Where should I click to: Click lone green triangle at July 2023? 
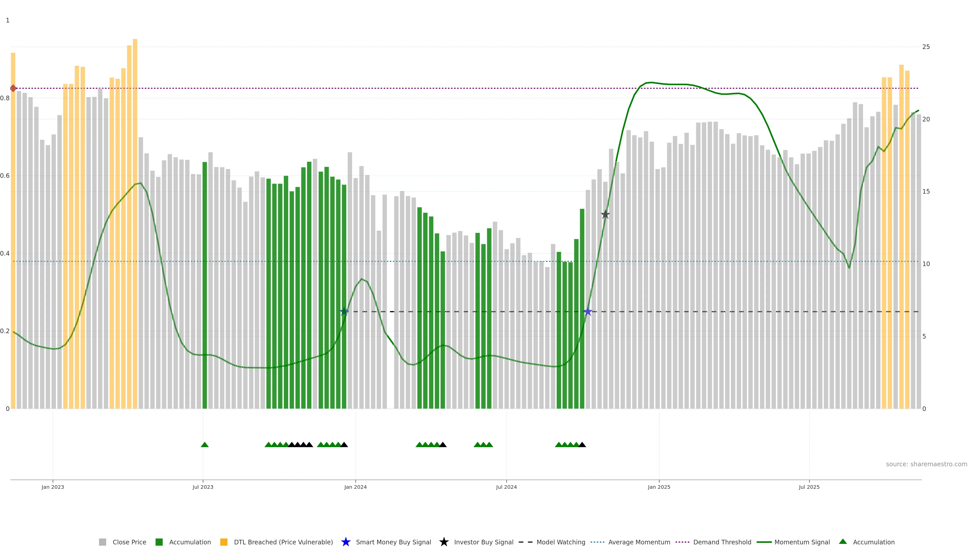pos(204,445)
